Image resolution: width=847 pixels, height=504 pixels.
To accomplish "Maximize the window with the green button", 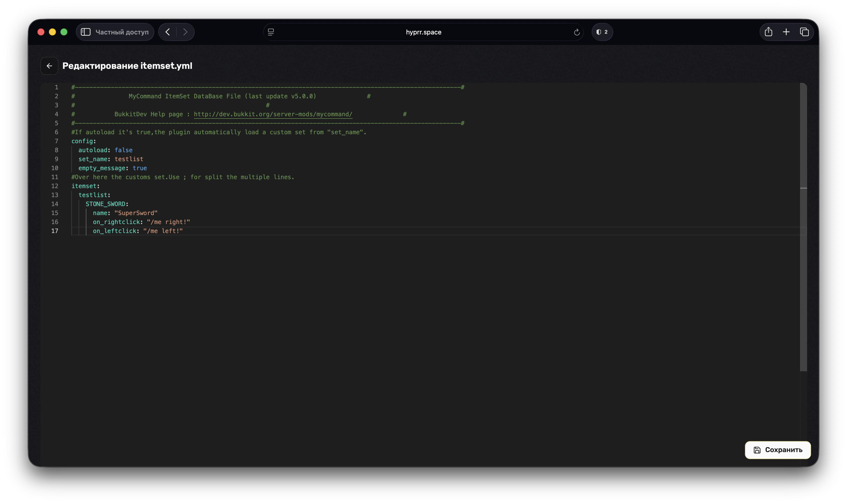I will click(64, 32).
